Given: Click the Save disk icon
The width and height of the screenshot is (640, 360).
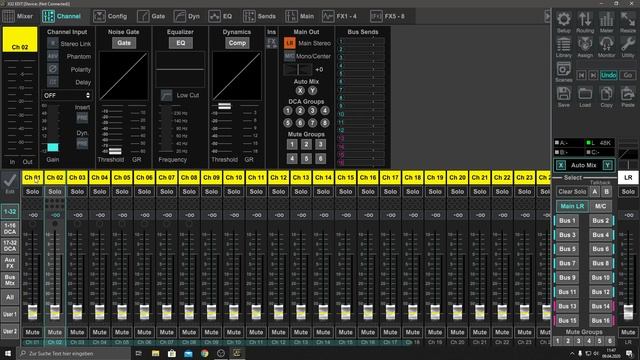Looking at the screenshot, I should [x=564, y=94].
